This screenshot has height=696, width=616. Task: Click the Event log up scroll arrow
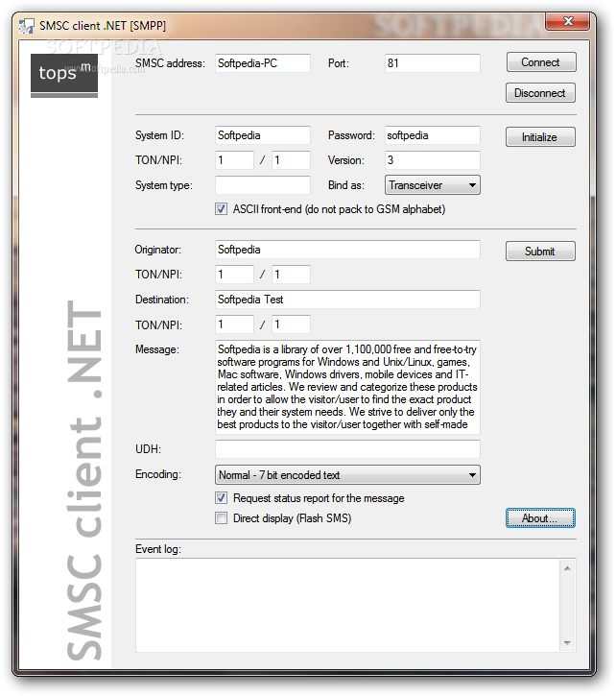coord(567,568)
